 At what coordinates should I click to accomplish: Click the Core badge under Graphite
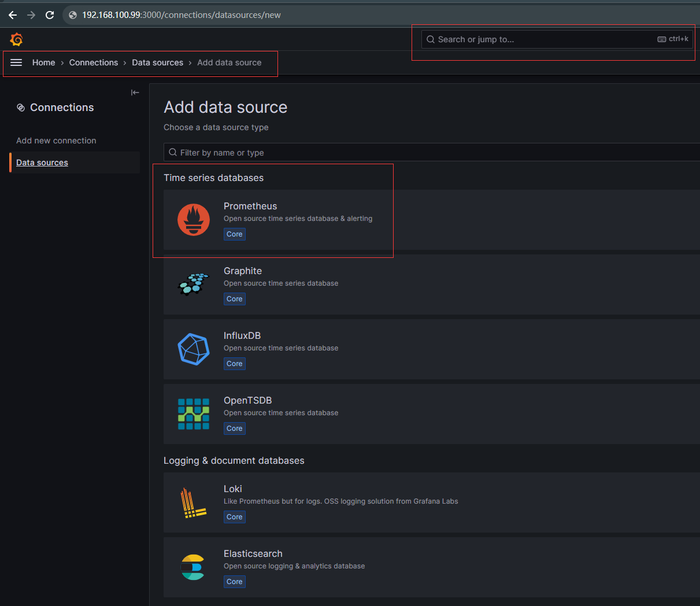[235, 299]
